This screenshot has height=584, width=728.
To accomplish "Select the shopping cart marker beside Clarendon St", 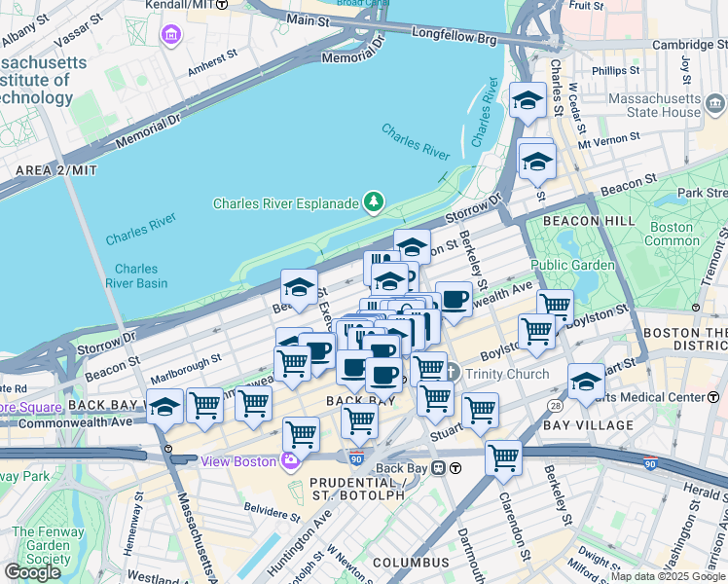I will 504,461.
